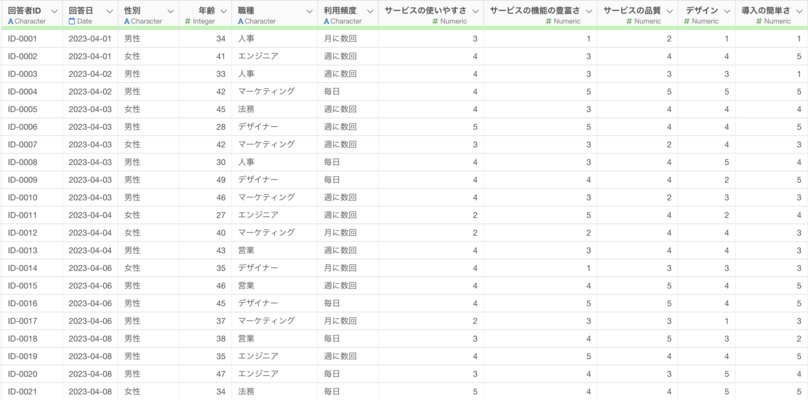Viewport: 808px width, 400px height.
Task: Select the ID-0010 cell in 回答者ID
Action: (22, 197)
